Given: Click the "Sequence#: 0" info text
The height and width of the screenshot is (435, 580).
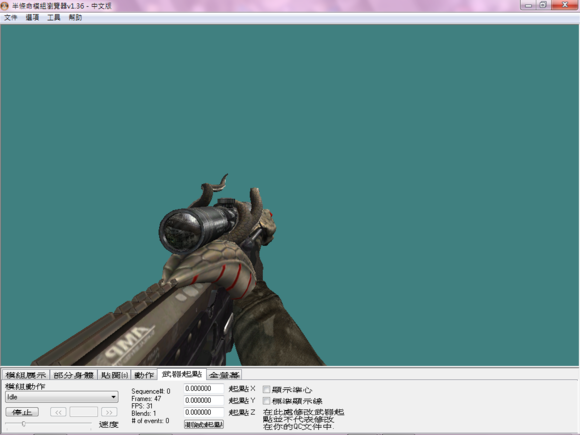Looking at the screenshot, I should click(x=151, y=391).
